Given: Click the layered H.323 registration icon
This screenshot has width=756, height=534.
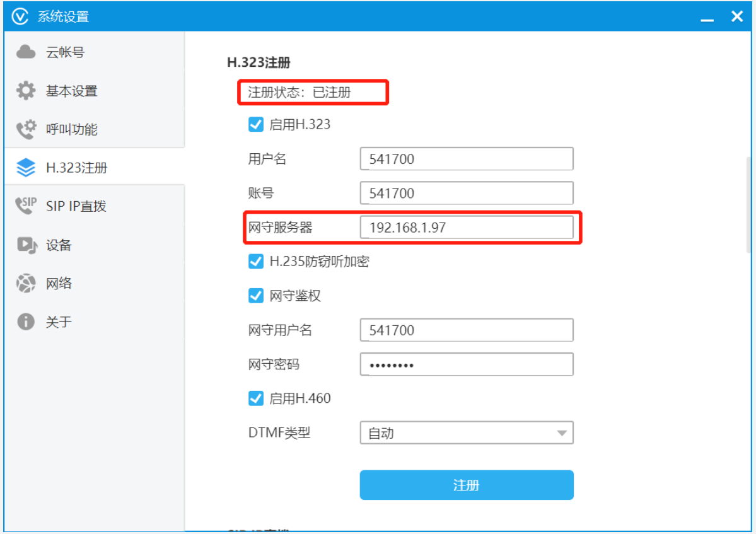Looking at the screenshot, I should [x=26, y=168].
